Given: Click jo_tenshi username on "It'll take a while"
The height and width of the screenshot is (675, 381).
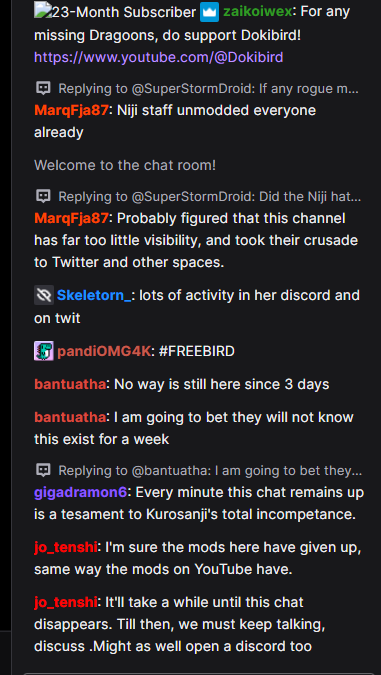Looking at the screenshot, I should point(65,602).
